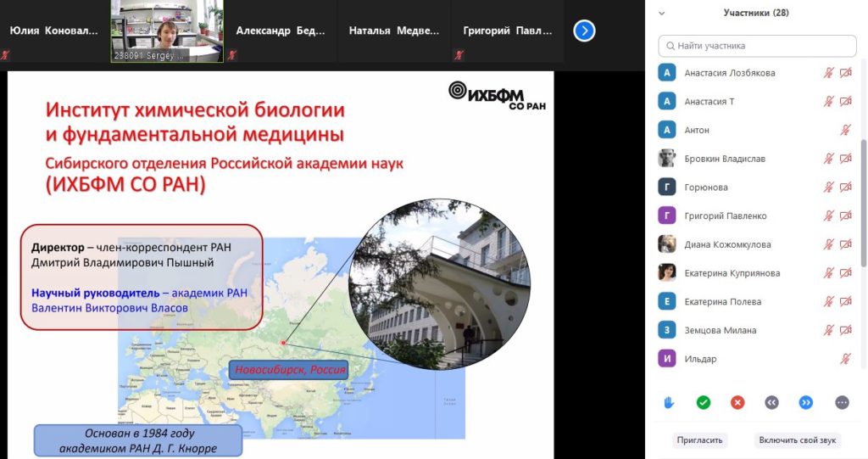
Task: Click the go slower rewind icon
Action: click(771, 402)
